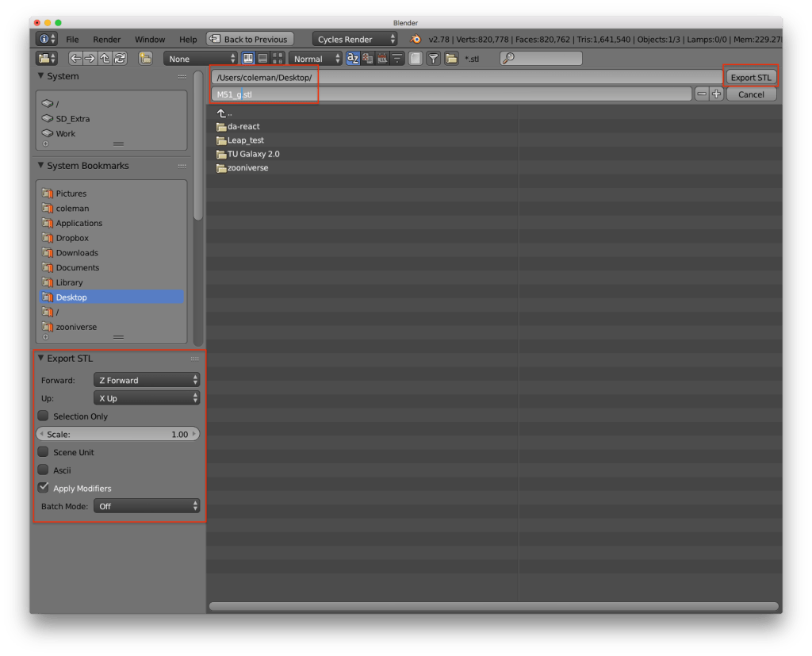Open the Batch Mode dropdown

pyautogui.click(x=147, y=506)
